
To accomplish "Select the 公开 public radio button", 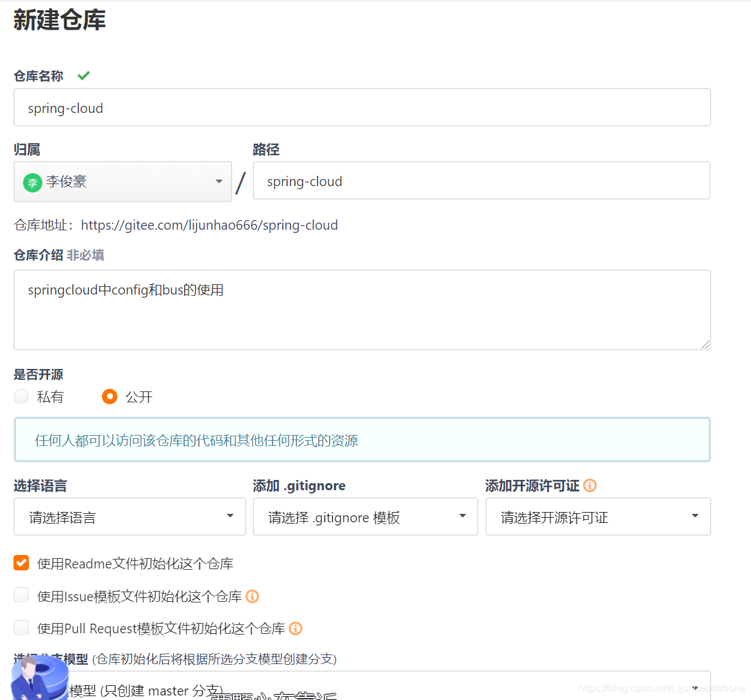I will 110,397.
